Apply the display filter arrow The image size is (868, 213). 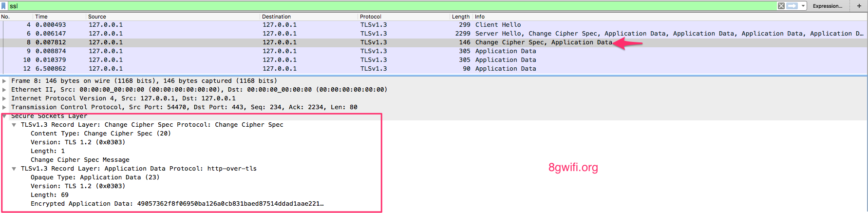point(793,6)
